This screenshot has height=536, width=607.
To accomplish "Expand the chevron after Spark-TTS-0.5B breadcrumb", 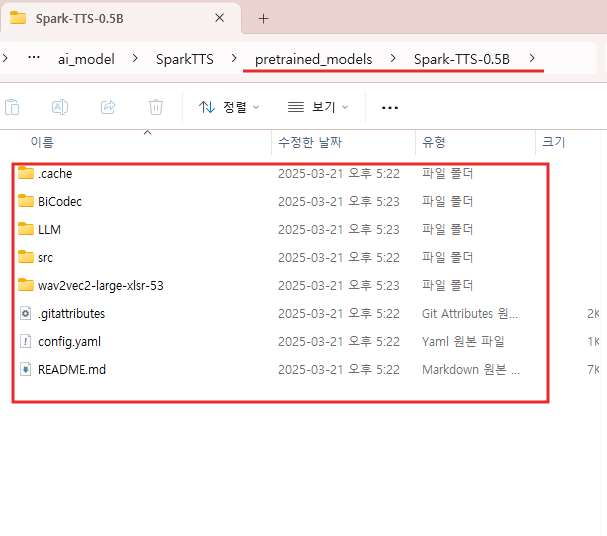I will (x=532, y=58).
